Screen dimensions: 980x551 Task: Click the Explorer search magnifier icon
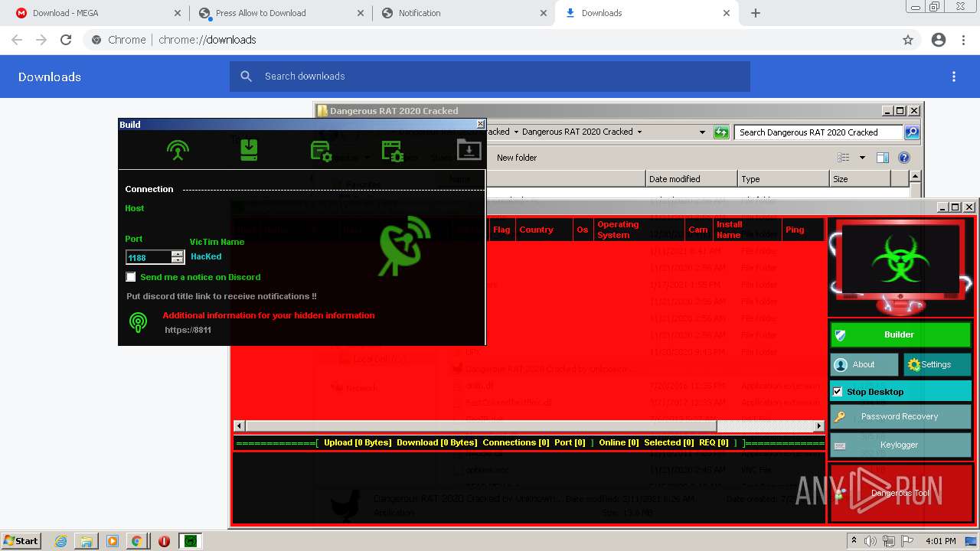click(x=911, y=132)
